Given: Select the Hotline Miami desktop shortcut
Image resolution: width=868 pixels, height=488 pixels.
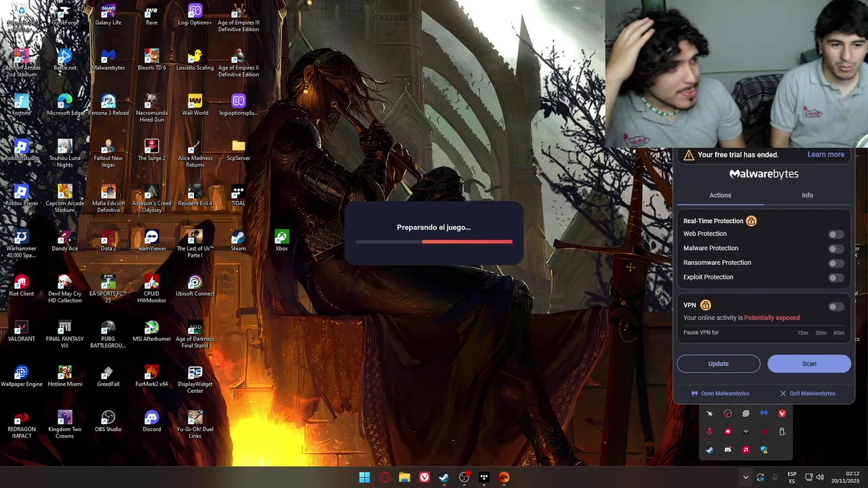Looking at the screenshot, I should coord(64,376).
